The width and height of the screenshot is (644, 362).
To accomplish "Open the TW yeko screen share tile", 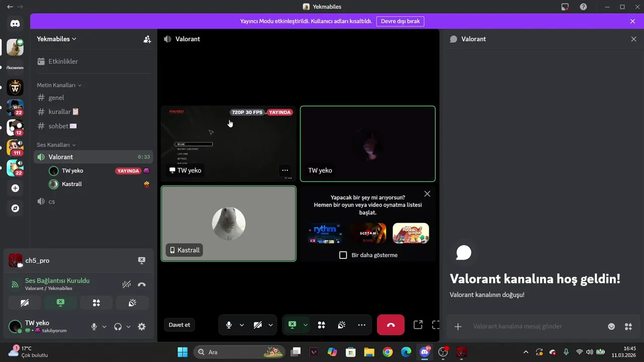I will tap(228, 144).
